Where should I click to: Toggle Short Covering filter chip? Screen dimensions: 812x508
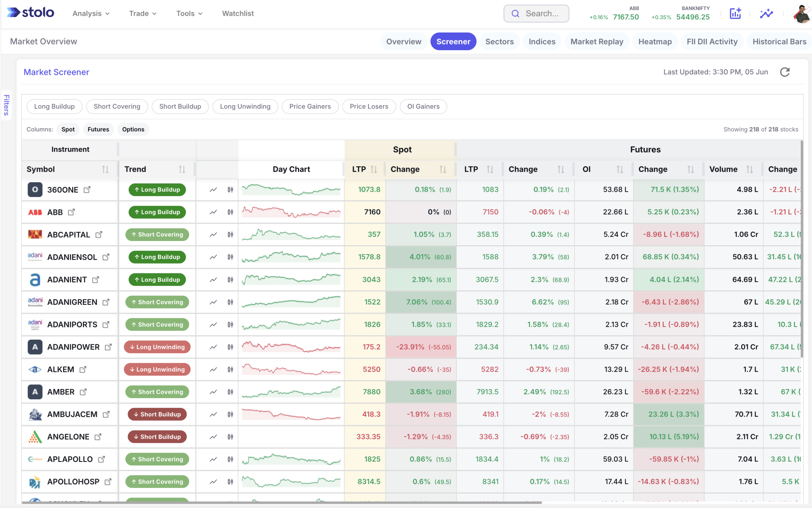point(117,106)
